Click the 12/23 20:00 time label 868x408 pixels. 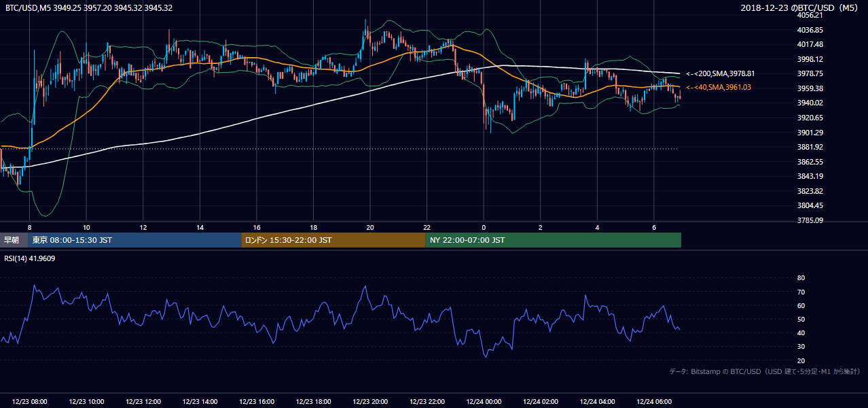[x=370, y=402]
